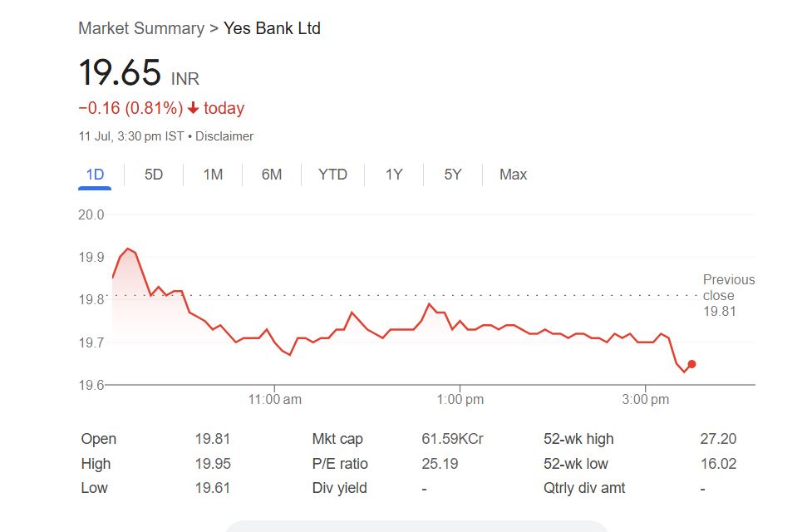807x532 pixels.
Task: Show the 6M price chart
Action: pos(272,175)
